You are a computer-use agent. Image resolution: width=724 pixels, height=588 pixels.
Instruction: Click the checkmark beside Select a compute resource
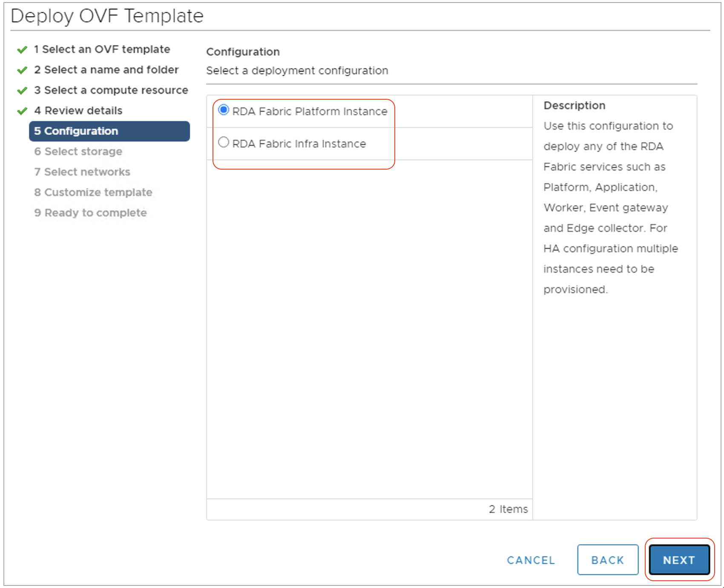click(21, 90)
